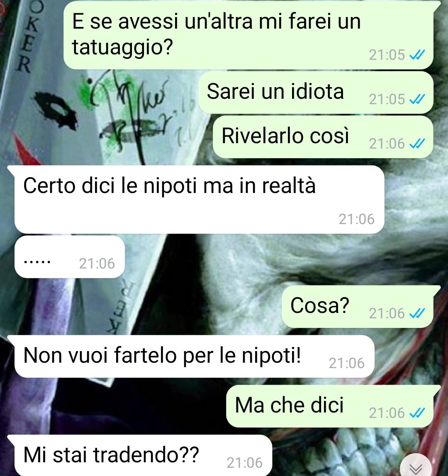Tap the 21:06 timestamp on dots message
Viewport: 448px width, 476px height.
(97, 264)
